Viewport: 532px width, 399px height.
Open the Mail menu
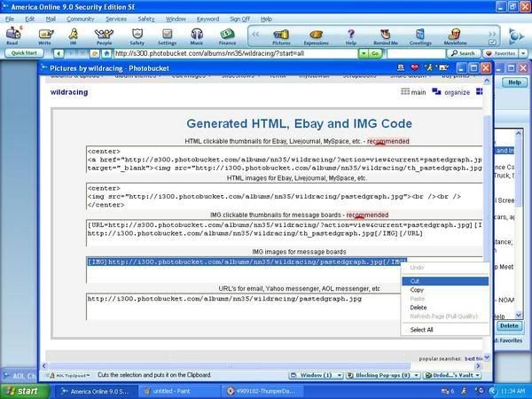(51, 19)
